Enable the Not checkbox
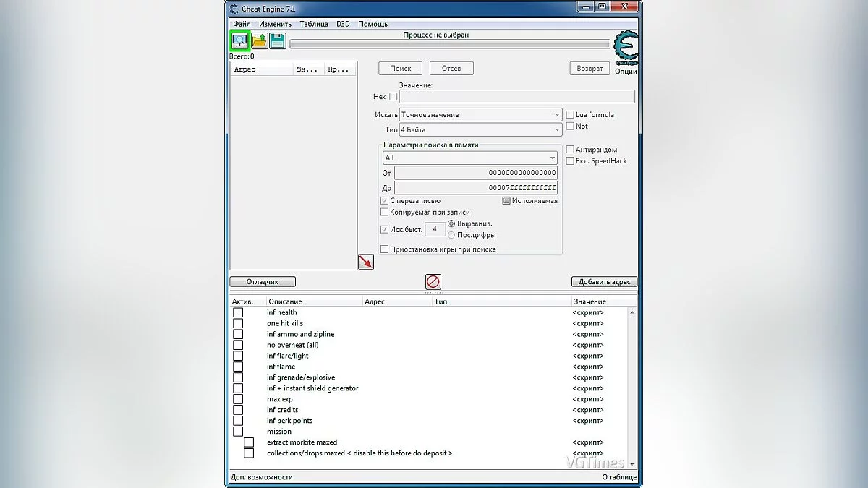Image resolution: width=868 pixels, height=488 pixels. [x=570, y=127]
